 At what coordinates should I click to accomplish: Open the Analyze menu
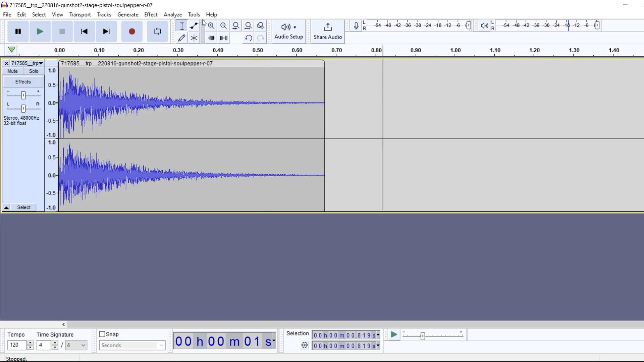tap(172, 14)
